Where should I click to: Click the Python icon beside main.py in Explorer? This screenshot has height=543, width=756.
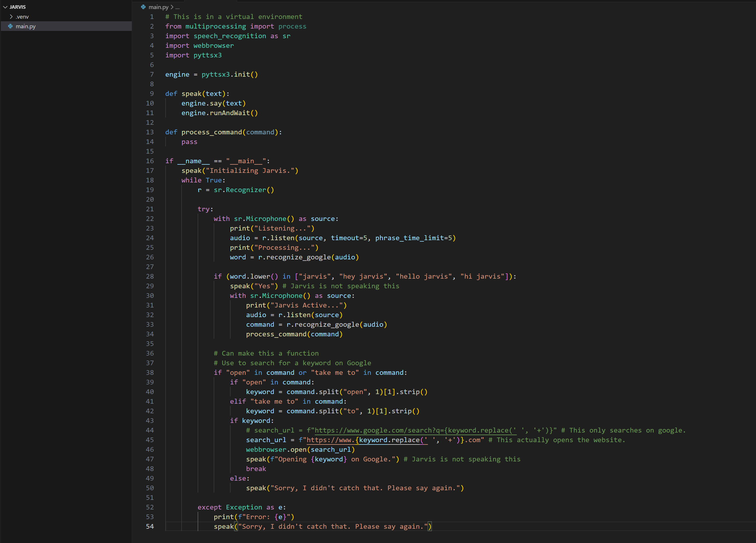(10, 26)
